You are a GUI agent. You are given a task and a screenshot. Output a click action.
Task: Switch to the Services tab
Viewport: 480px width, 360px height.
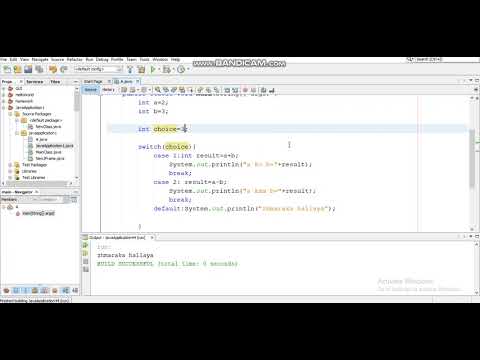(x=35, y=82)
